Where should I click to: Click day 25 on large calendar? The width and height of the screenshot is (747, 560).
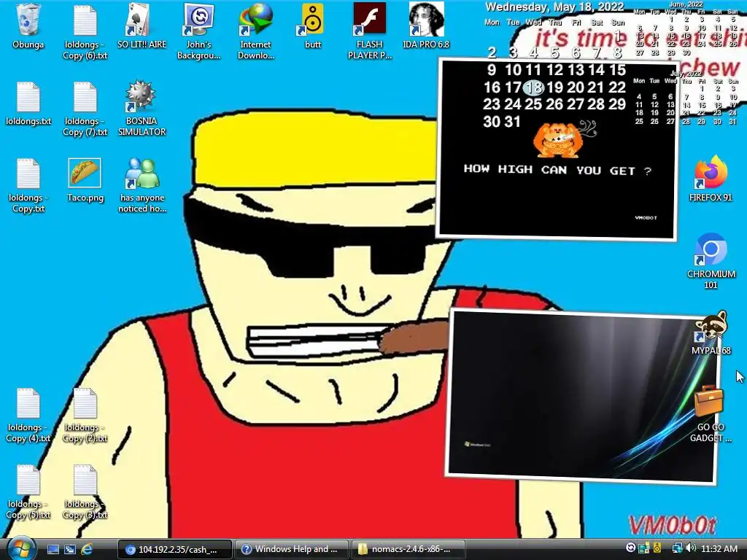533,104
